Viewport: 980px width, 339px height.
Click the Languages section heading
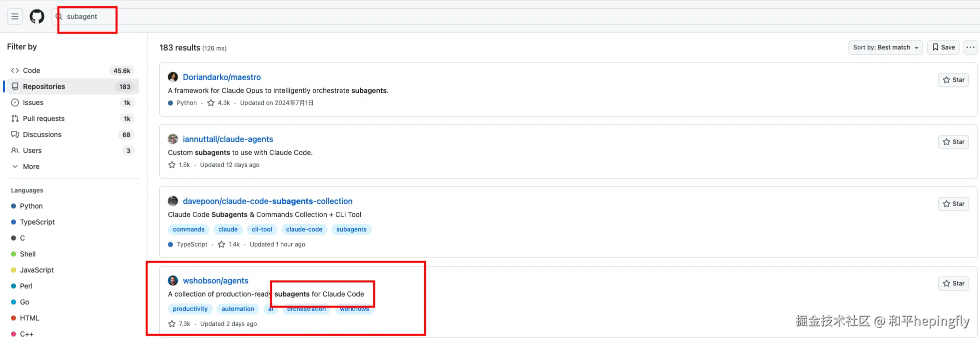click(27, 190)
